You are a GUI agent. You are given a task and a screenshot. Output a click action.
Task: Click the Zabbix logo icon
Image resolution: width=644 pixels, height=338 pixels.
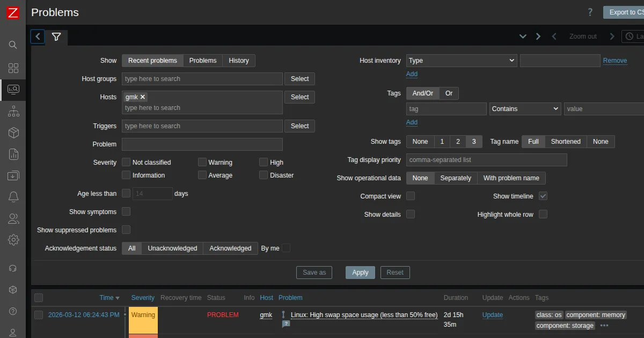click(x=13, y=13)
